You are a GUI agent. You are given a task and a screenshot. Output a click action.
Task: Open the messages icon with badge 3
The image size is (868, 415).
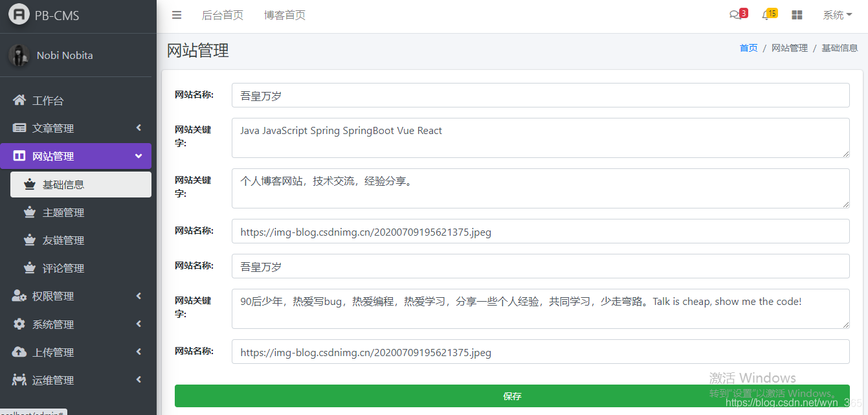(x=736, y=15)
